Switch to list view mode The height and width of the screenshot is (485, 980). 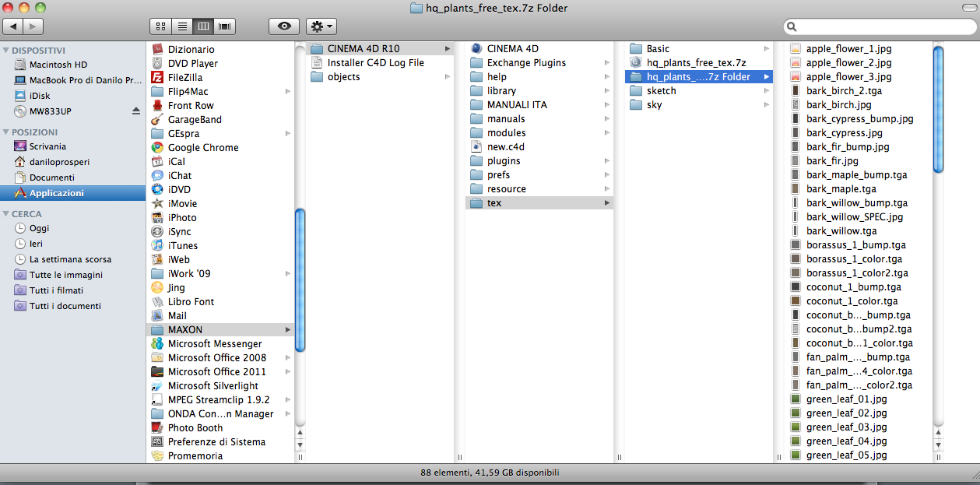click(181, 26)
